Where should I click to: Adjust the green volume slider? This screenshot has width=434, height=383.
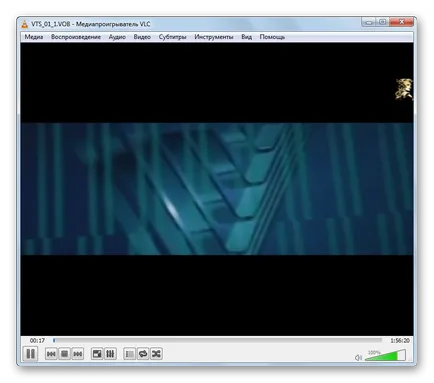tap(385, 355)
